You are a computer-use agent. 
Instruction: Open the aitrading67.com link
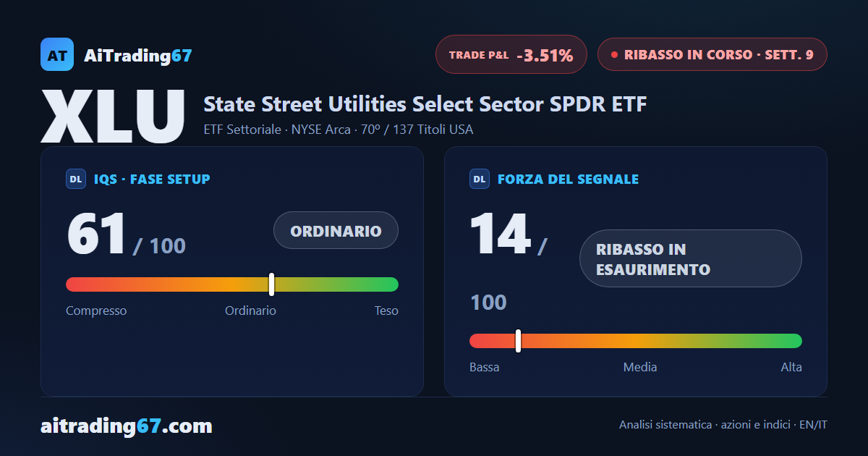coord(127,426)
